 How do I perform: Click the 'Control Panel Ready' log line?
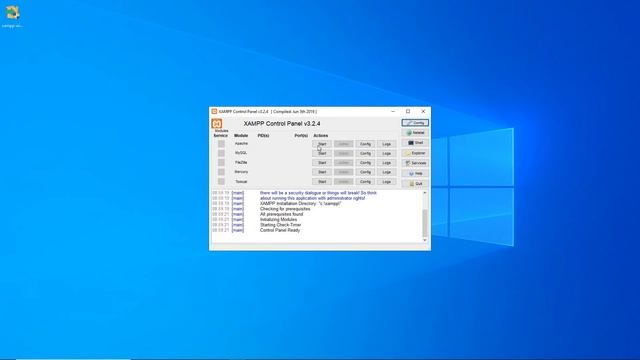(x=280, y=230)
